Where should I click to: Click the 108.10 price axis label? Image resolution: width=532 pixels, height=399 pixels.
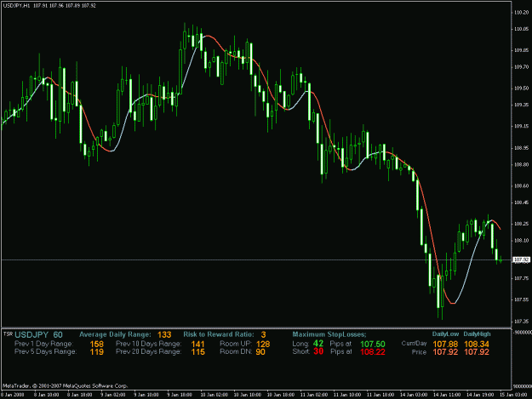(x=522, y=241)
